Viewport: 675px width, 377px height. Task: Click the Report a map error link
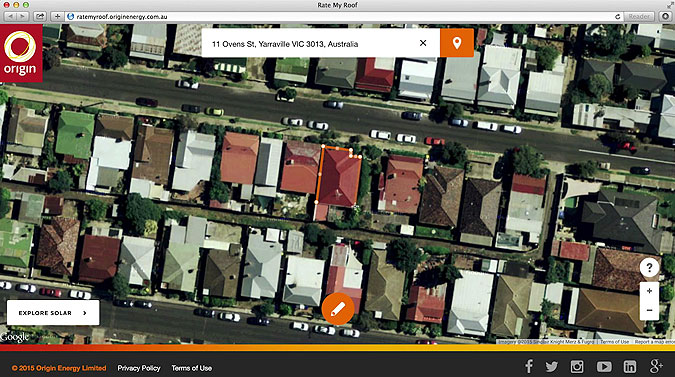point(655,342)
